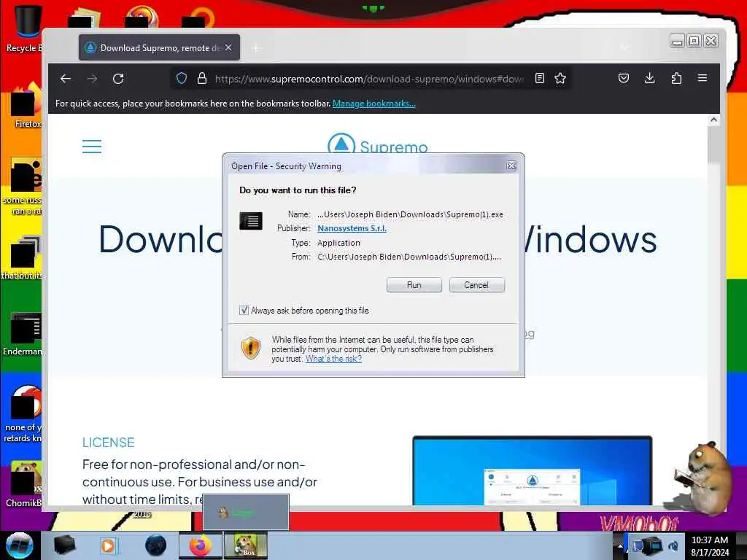
Task: Click the Firefox taskbar button
Action: click(x=200, y=545)
